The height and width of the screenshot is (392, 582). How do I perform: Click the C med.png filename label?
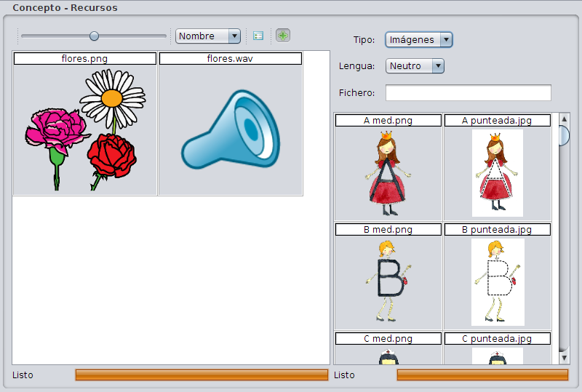point(388,339)
